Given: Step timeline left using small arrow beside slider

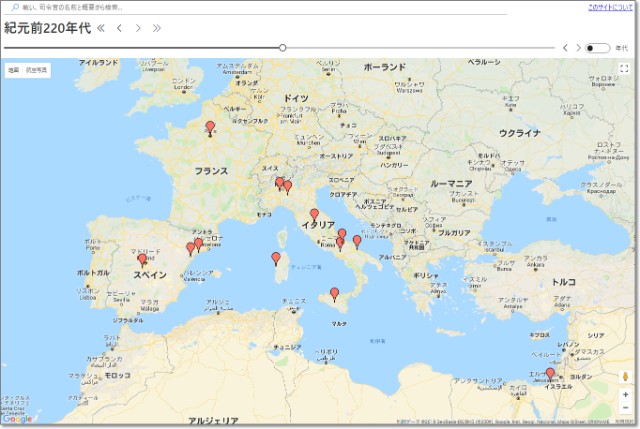Looking at the screenshot, I should 565,48.
